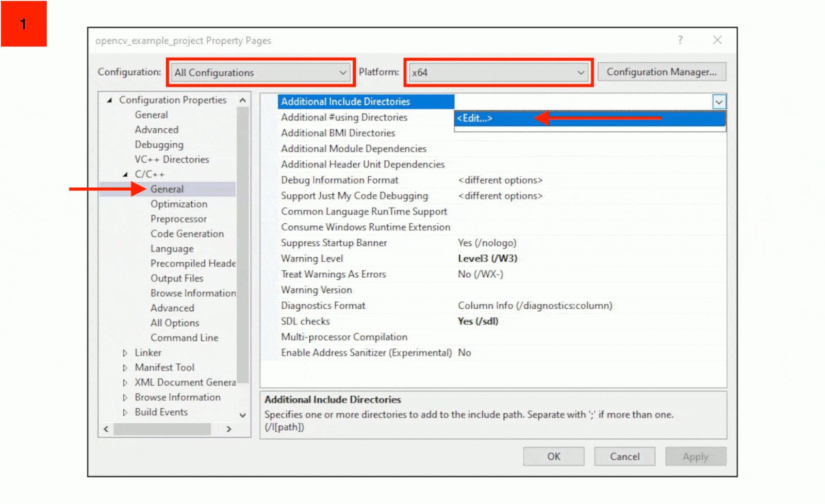Collapse the Configuration Properties tree node
This screenshot has height=504, width=825.
coord(109,100)
